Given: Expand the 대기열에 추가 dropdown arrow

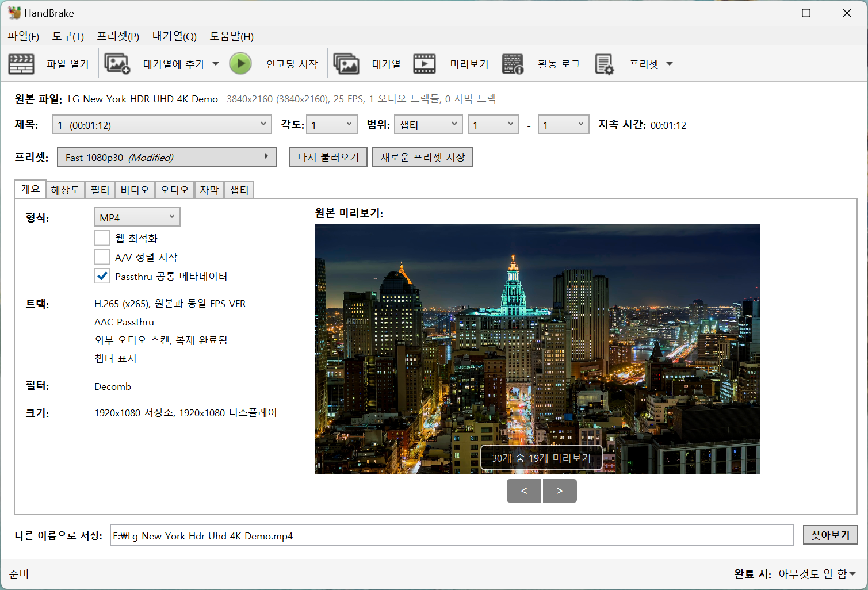Looking at the screenshot, I should 216,64.
